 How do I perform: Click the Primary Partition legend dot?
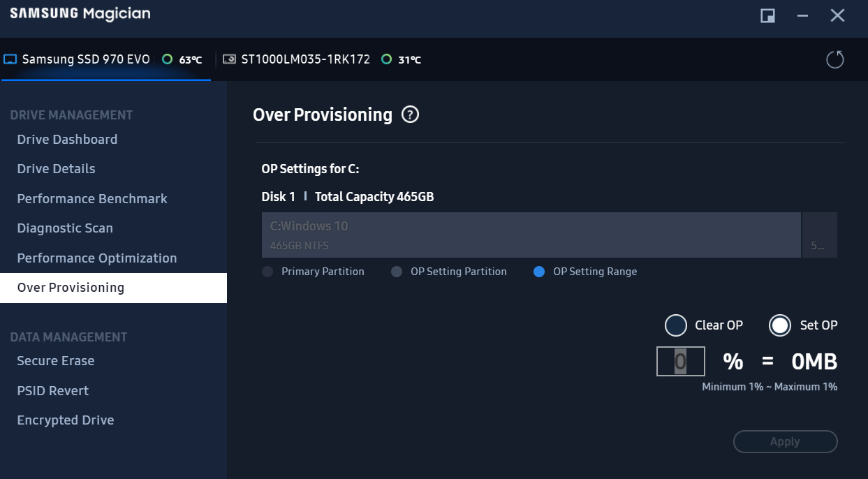267,272
